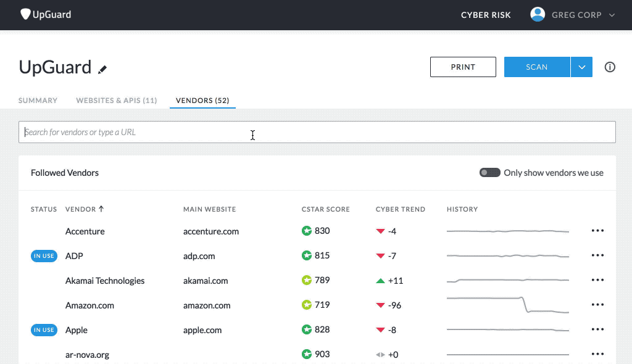
Task: Open the akamai.com website link
Action: pyautogui.click(x=206, y=281)
